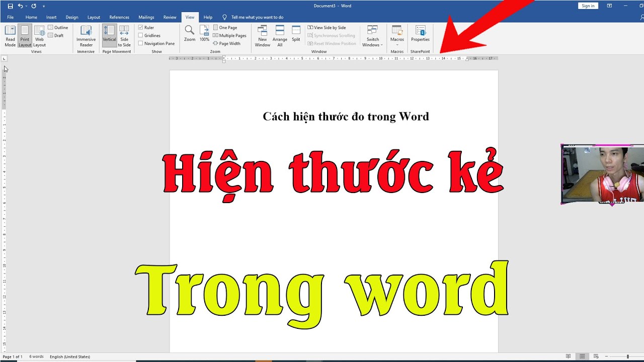Image resolution: width=644 pixels, height=362 pixels.
Task: Click the tab selector at ruler corner
Action: [x=5, y=59]
